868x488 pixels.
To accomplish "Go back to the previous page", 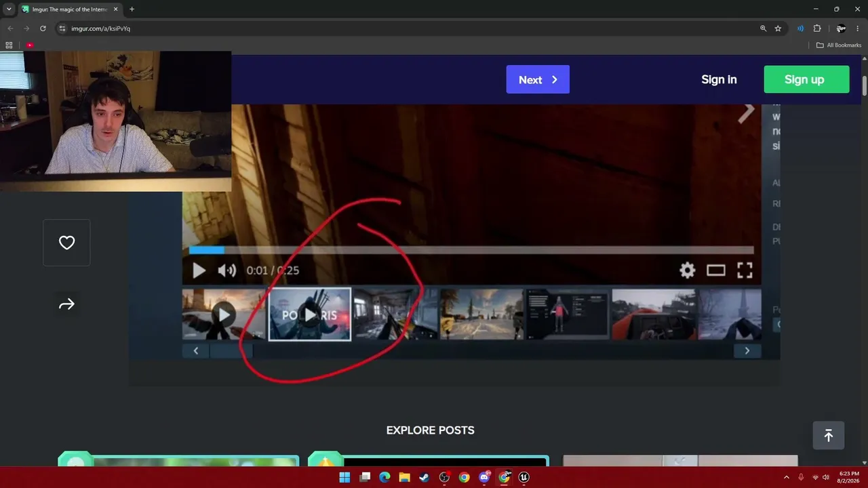I will tap(10, 28).
